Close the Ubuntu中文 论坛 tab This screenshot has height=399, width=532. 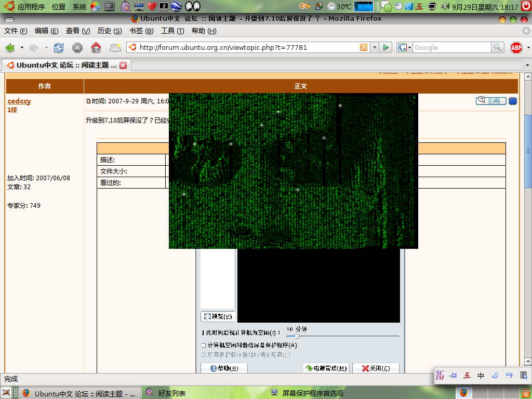[123, 65]
